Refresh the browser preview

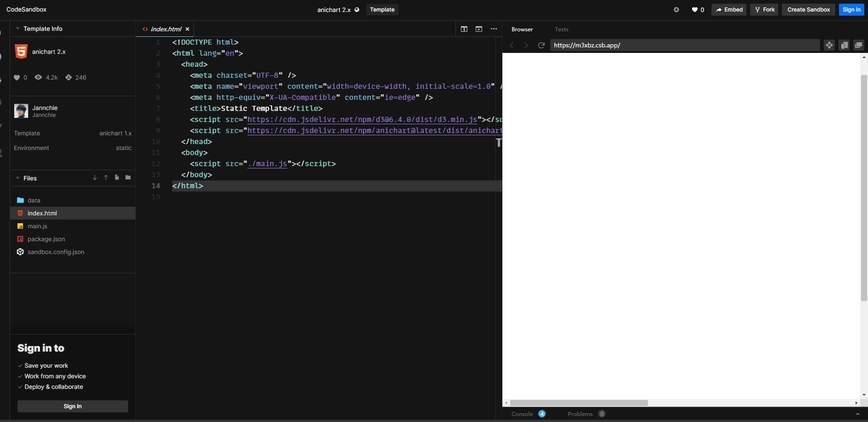[541, 45]
